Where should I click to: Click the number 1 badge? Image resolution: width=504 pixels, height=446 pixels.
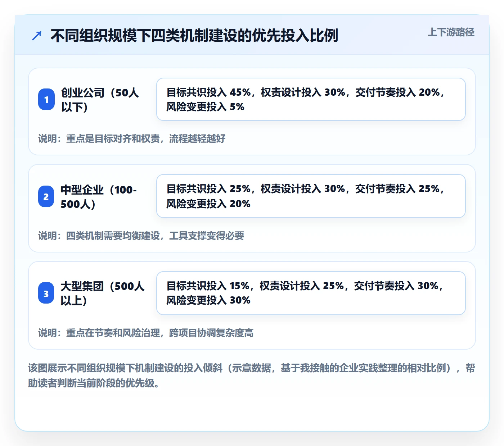[x=46, y=99]
